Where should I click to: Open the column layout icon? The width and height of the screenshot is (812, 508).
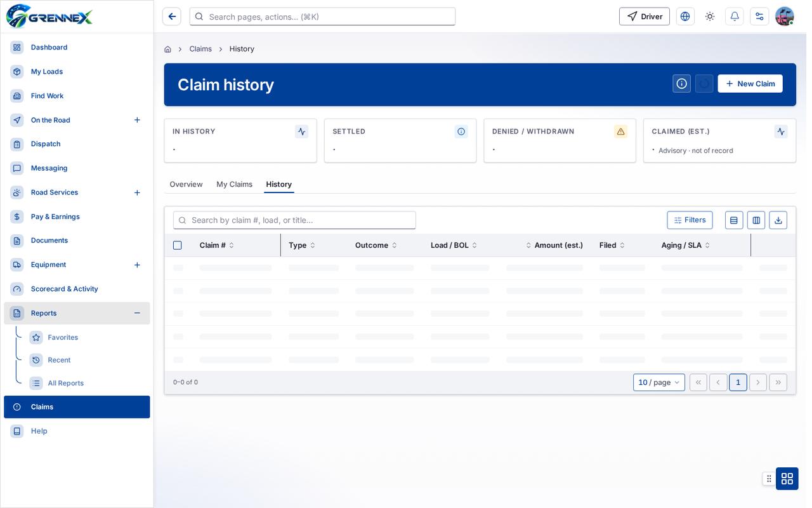756,220
